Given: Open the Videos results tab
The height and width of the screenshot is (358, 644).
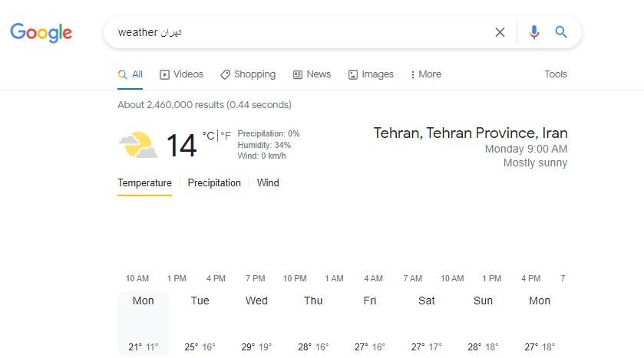Looking at the screenshot, I should pyautogui.click(x=181, y=74).
